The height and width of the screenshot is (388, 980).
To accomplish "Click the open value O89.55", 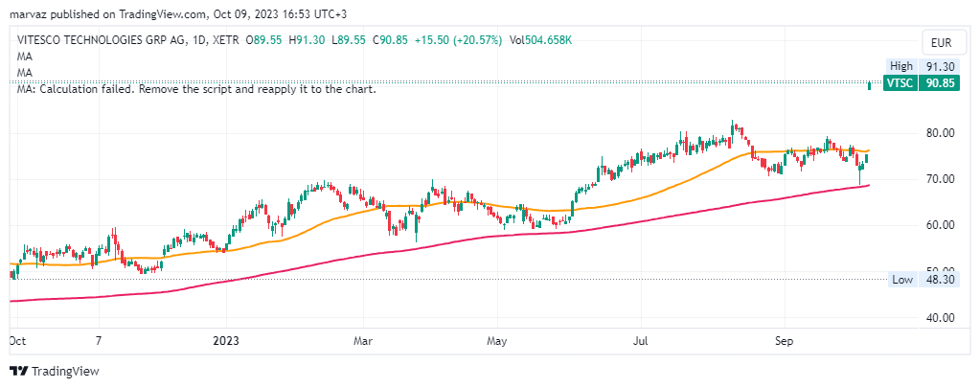I will point(263,40).
